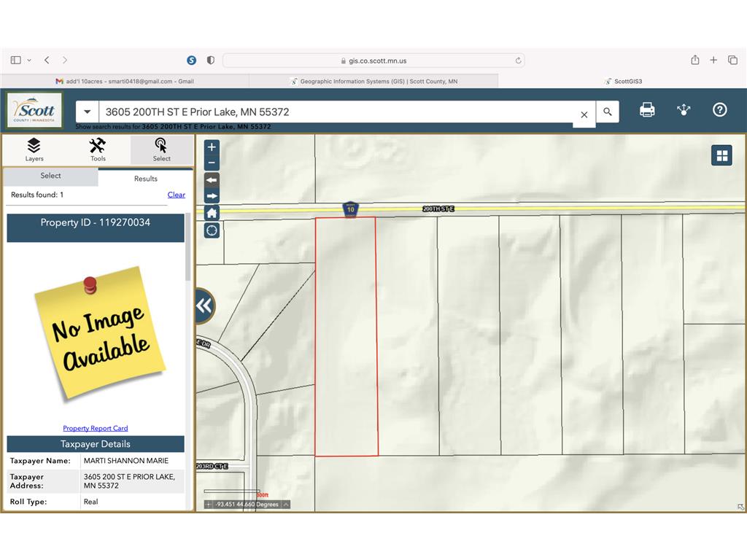Open the help icon
Screen dimensions: 747x560
point(720,110)
